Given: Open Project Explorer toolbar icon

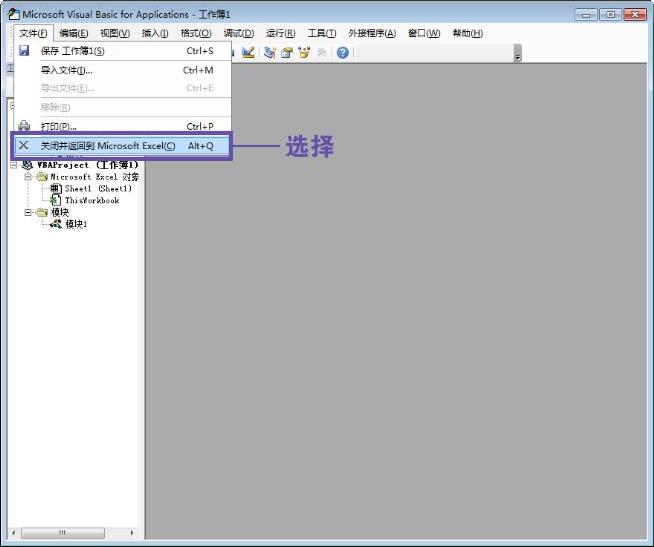Looking at the screenshot, I should click(x=270, y=53).
